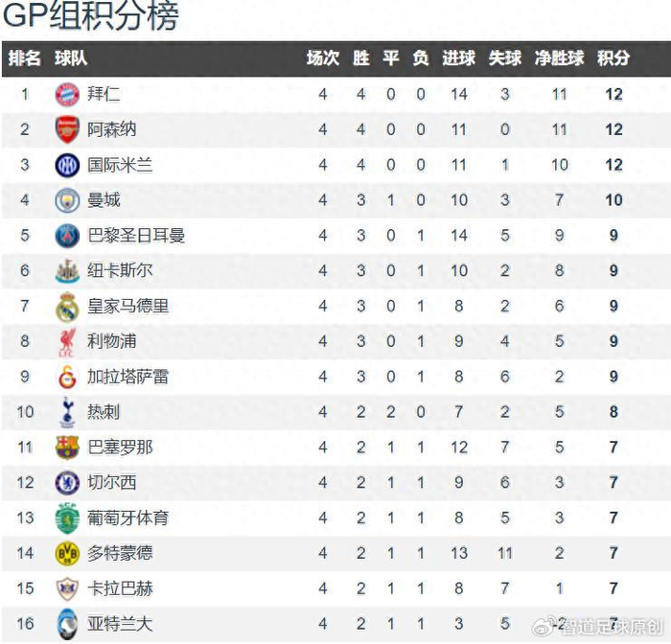This screenshot has height=644, width=671.
Task: Click the Galatasaray club crest
Action: point(67,377)
